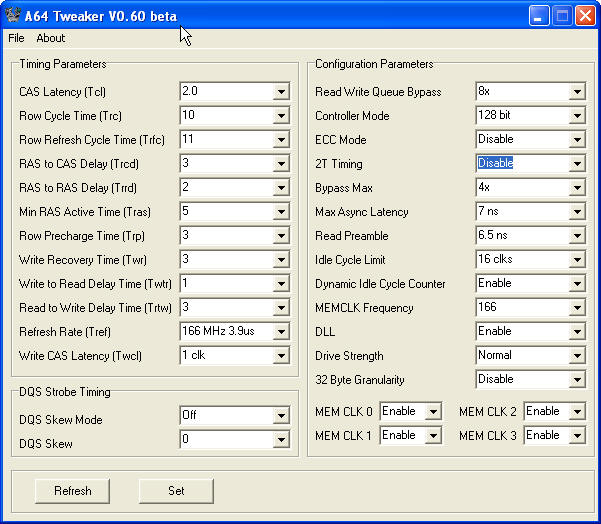
Task: Open the MEMCLK Frequency dropdown
Action: (x=577, y=308)
